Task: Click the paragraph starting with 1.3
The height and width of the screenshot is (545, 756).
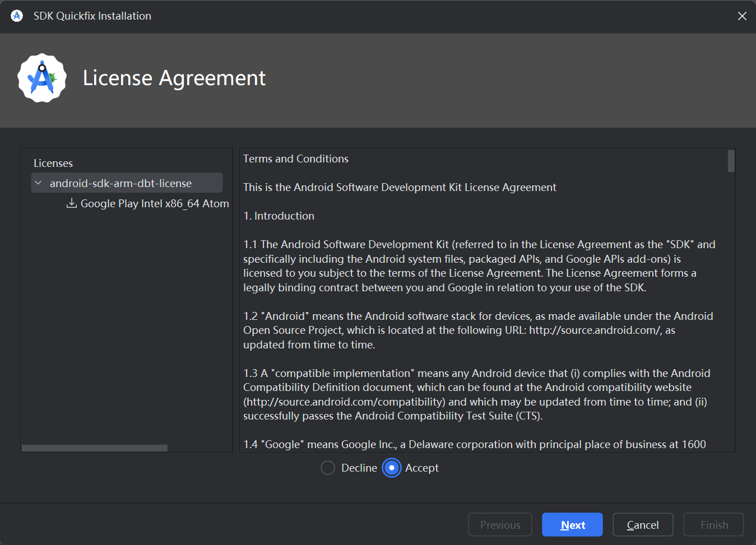Action: (477, 394)
